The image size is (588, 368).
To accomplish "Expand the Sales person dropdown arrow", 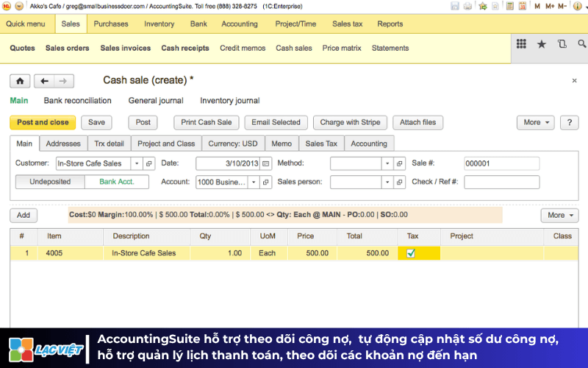I will pos(387,182).
